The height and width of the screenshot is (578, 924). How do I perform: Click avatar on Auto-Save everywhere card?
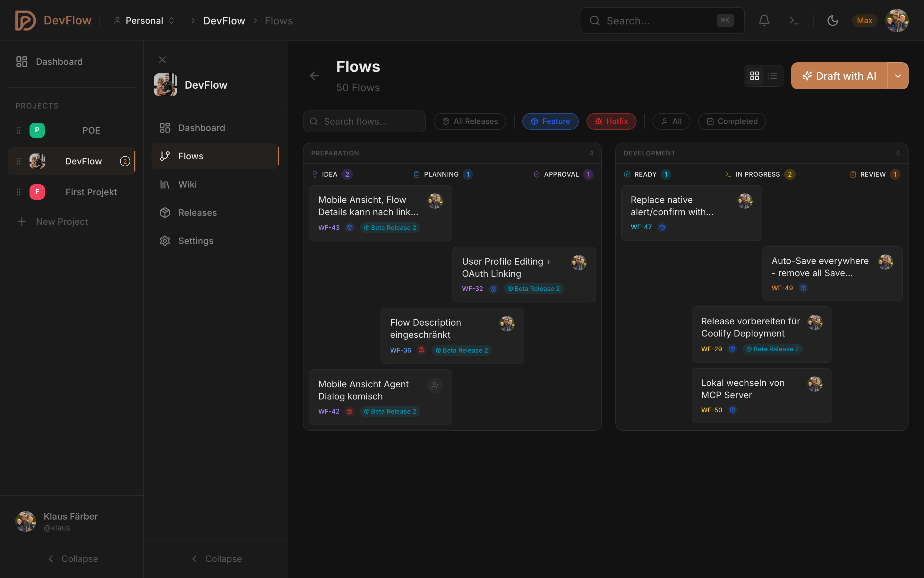point(886,262)
